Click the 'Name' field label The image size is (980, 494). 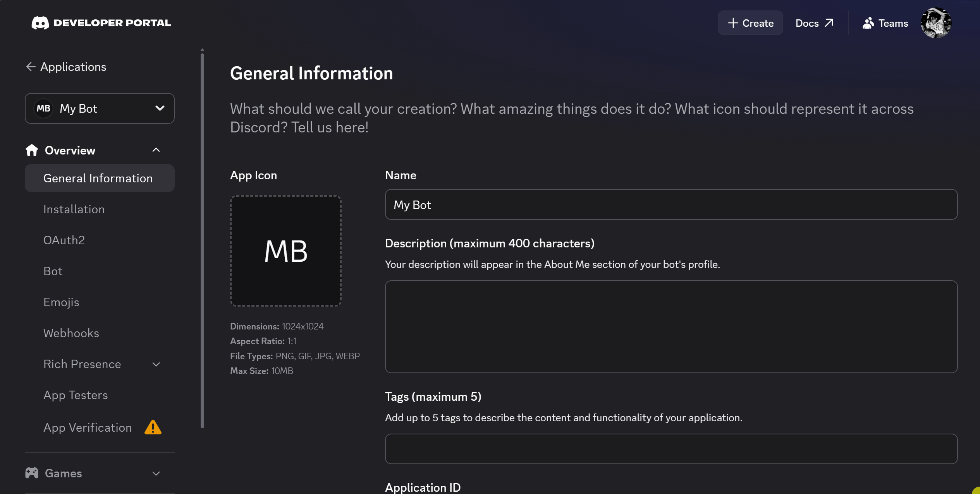401,175
